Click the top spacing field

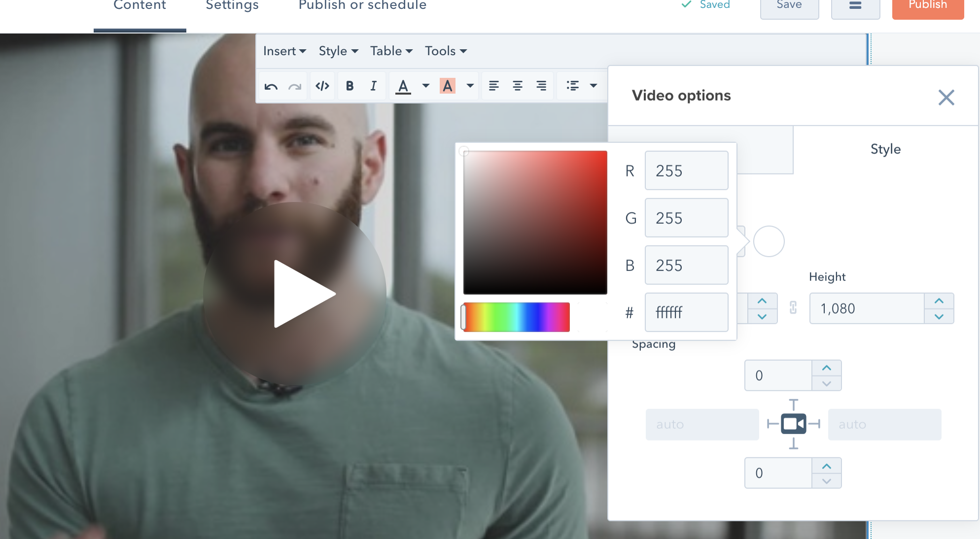tap(778, 375)
